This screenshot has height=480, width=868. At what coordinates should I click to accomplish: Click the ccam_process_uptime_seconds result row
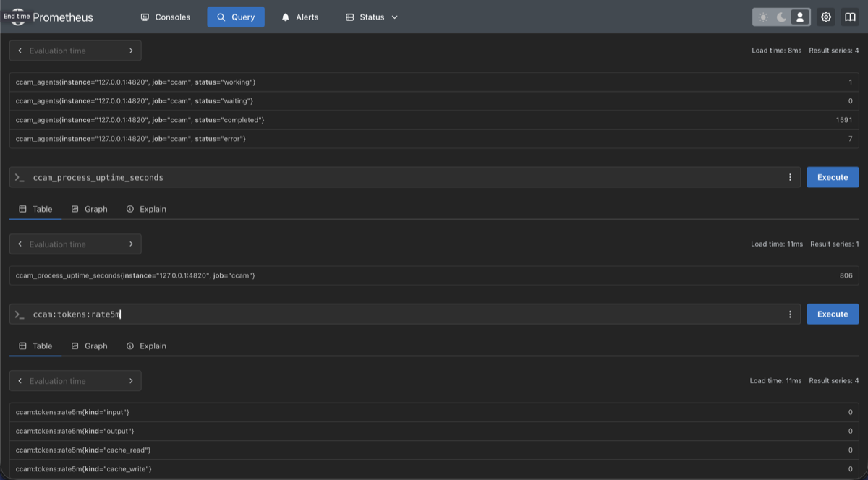pos(434,275)
